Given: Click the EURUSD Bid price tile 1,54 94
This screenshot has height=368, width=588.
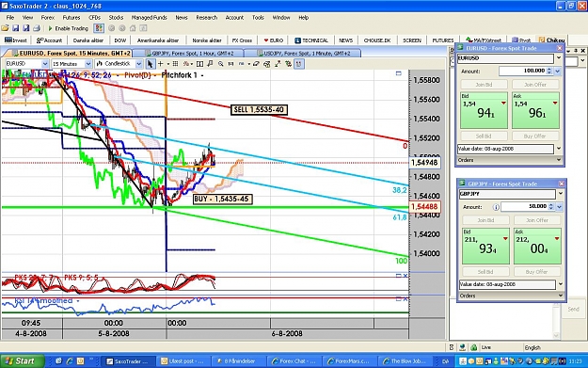Looking at the screenshot, I should [x=484, y=110].
